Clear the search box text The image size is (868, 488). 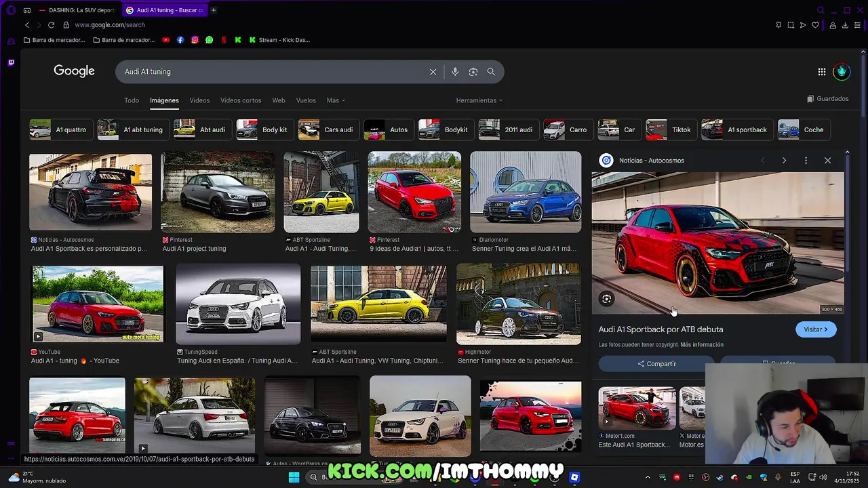(433, 72)
